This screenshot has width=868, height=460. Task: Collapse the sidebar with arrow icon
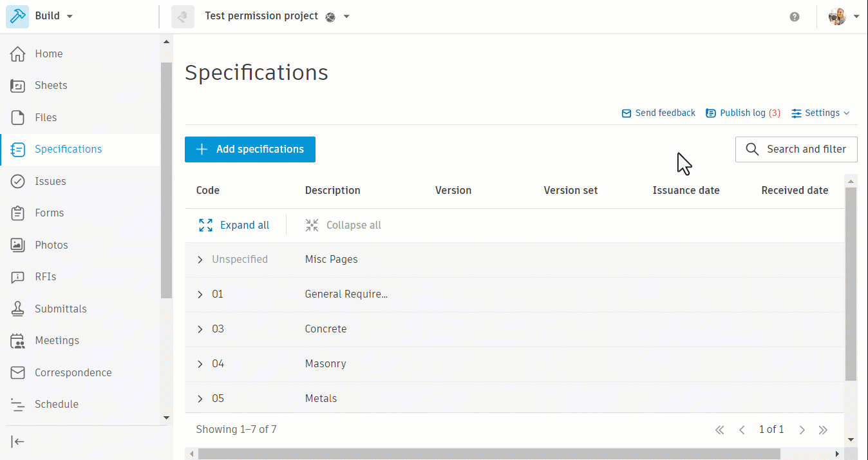(18, 441)
